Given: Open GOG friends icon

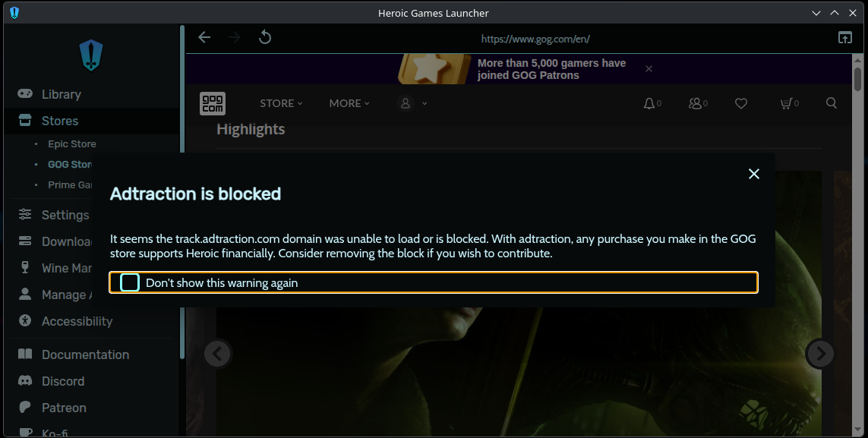Looking at the screenshot, I should [696, 103].
